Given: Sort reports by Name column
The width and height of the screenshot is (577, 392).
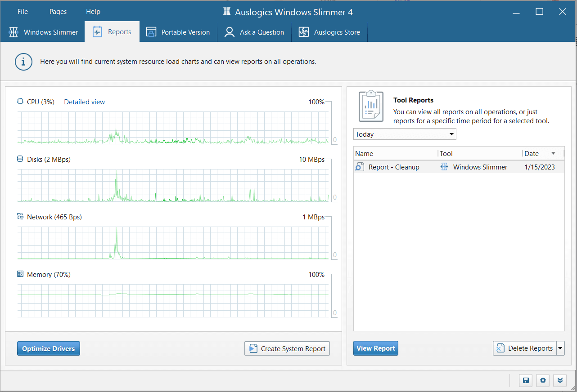Looking at the screenshot, I should pyautogui.click(x=395, y=153).
